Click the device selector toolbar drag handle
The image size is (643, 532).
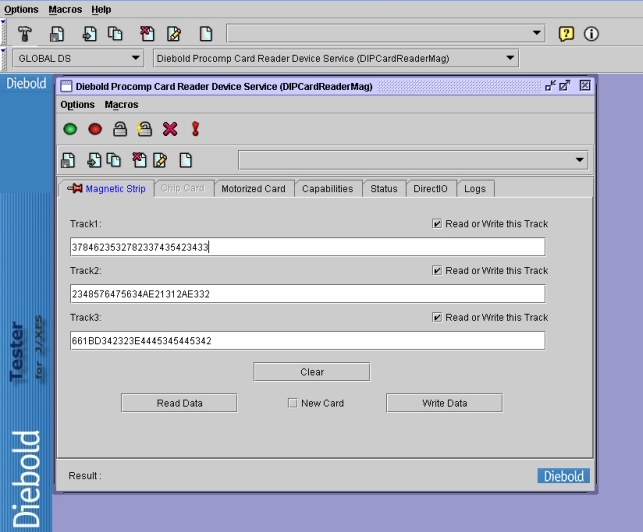pyautogui.click(x=4, y=59)
